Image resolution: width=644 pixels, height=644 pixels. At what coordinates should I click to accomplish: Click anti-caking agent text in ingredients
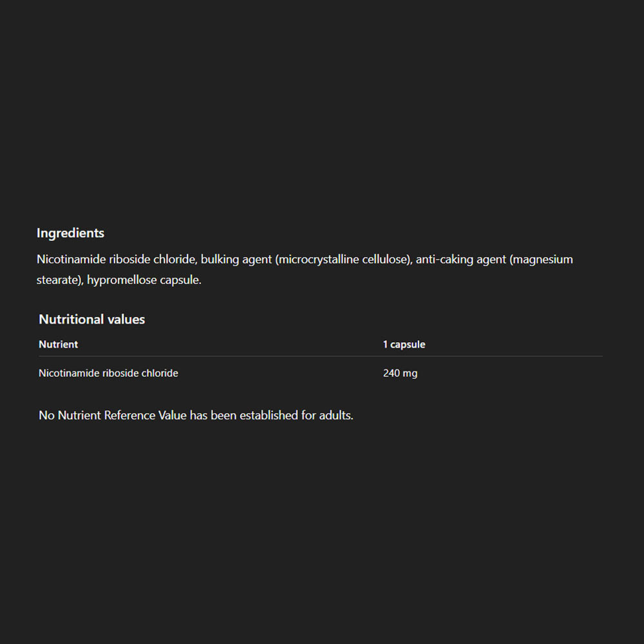(x=461, y=260)
